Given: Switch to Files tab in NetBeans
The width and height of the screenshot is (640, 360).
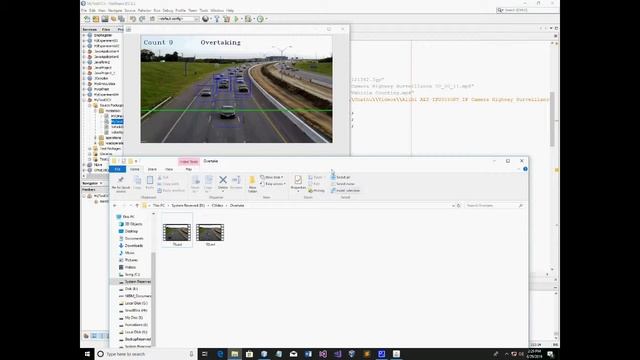Looking at the screenshot, I should click(106, 29).
